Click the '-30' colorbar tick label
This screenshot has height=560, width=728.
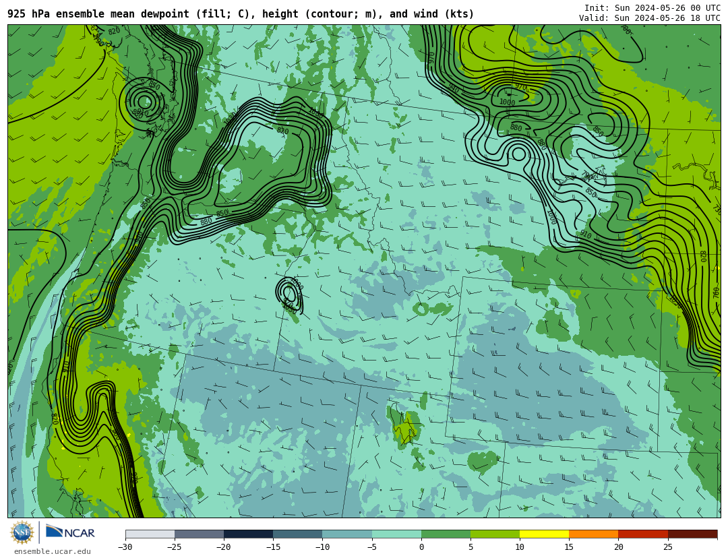[125, 547]
